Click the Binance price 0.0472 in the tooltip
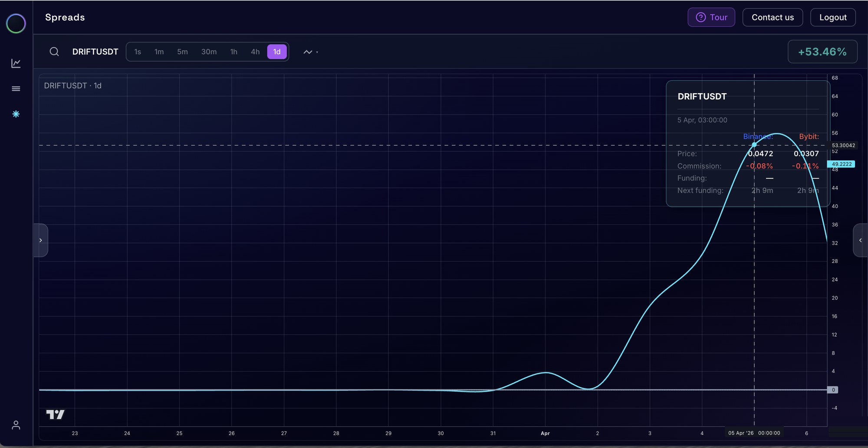The height and width of the screenshot is (448, 868). pos(760,154)
